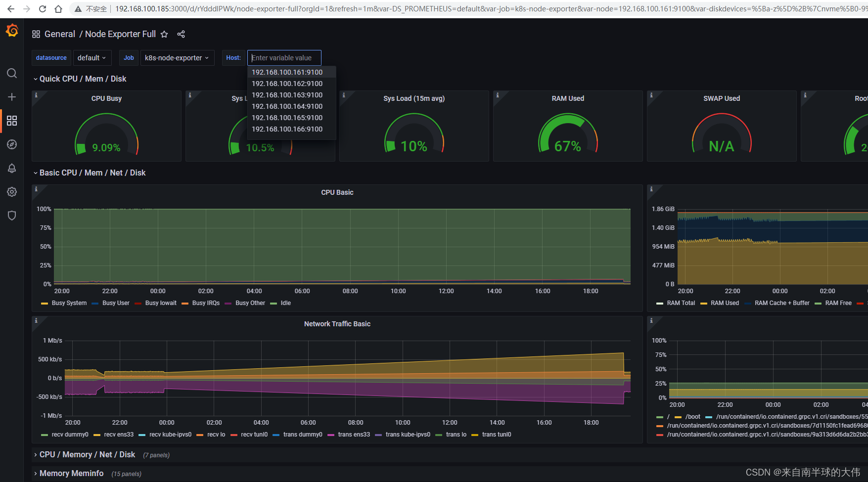Image resolution: width=868 pixels, height=482 pixels.
Task: Toggle Busy IRQs series in CPU legend
Action: pyautogui.click(x=206, y=303)
